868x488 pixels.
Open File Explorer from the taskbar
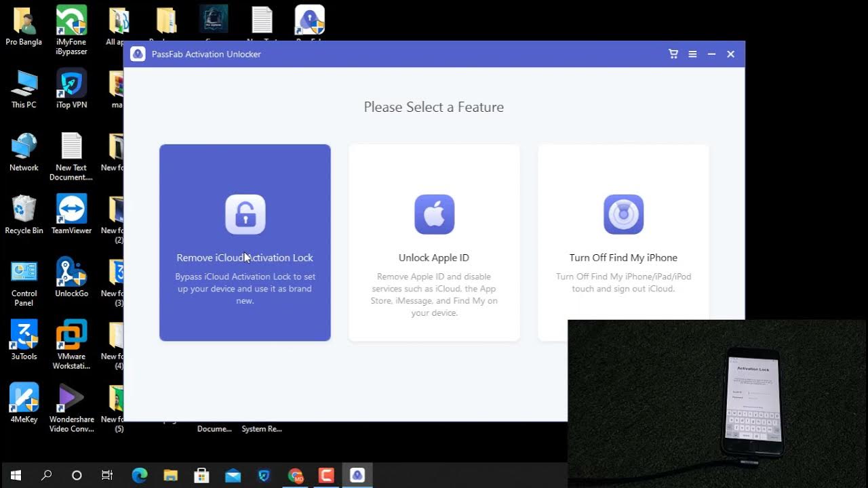click(170, 476)
